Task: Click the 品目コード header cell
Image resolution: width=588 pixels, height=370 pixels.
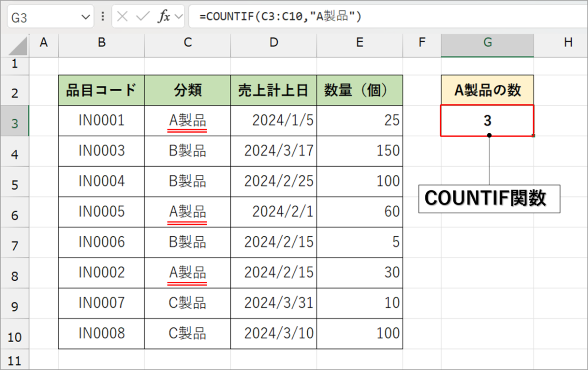Action: point(101,90)
